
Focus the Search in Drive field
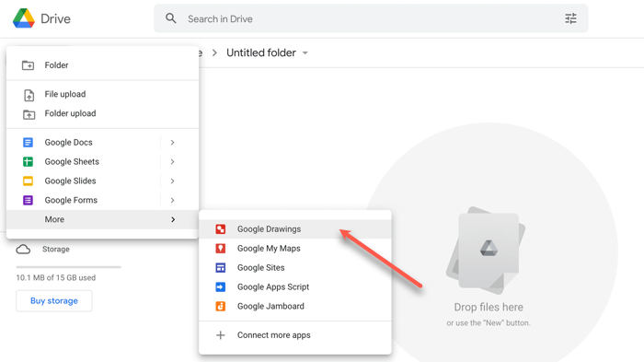coord(371,18)
